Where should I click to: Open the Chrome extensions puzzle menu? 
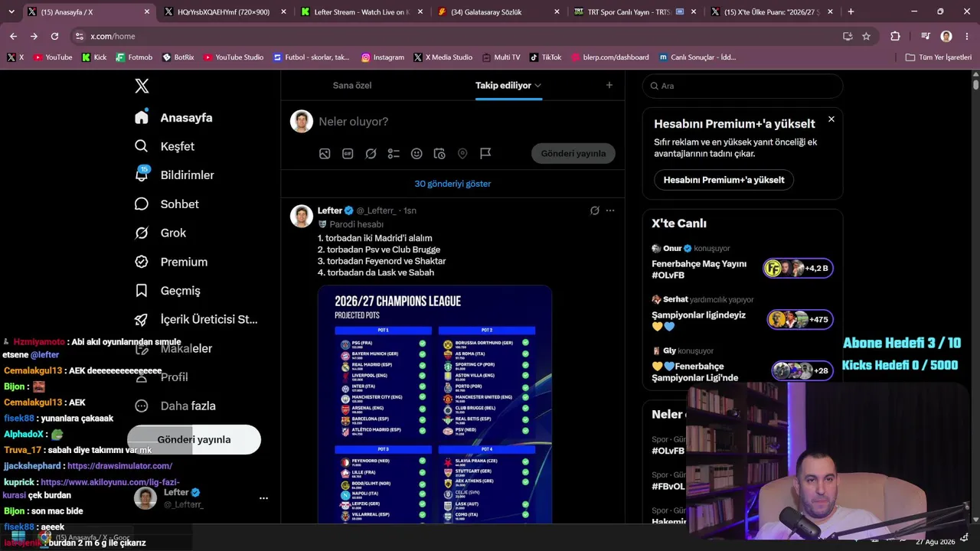point(895,36)
